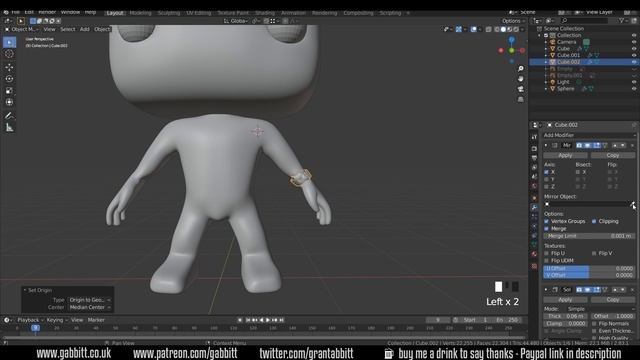Open Set Origin Center dropdown
The width and height of the screenshot is (640, 360).
click(x=90, y=307)
